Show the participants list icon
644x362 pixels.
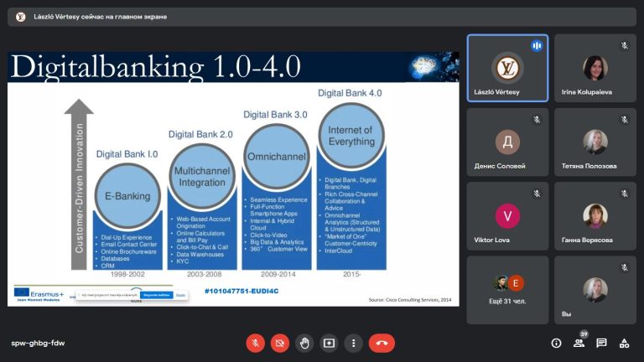point(579,343)
